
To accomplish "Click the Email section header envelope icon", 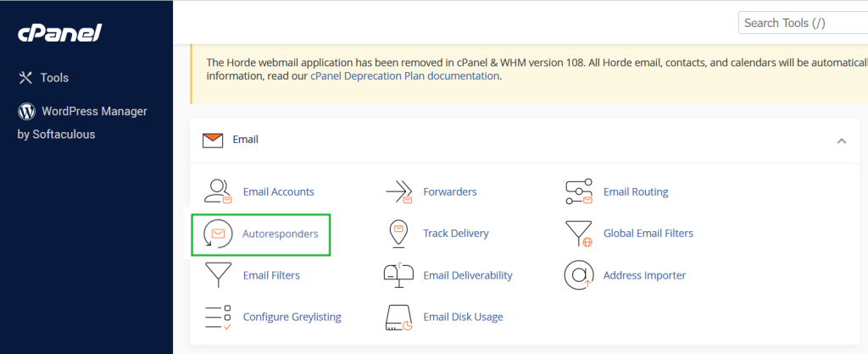I will click(x=213, y=140).
